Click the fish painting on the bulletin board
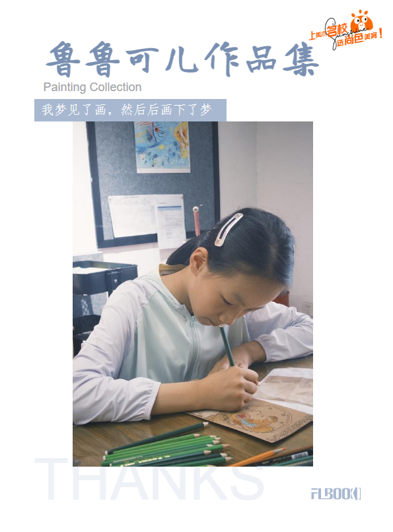The height and width of the screenshot is (532, 393). click(162, 147)
